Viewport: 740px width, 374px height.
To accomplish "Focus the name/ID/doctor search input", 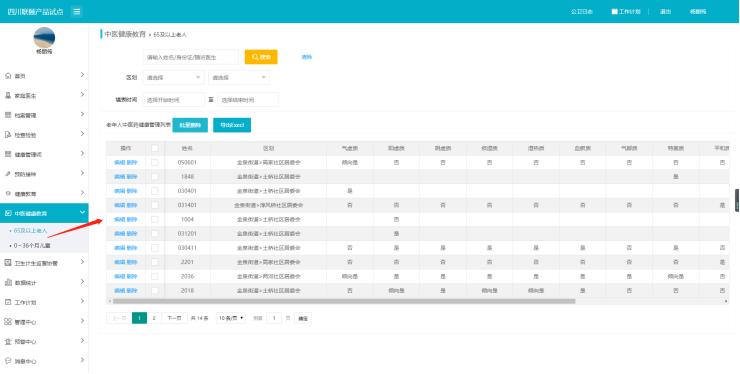I will pyautogui.click(x=191, y=57).
